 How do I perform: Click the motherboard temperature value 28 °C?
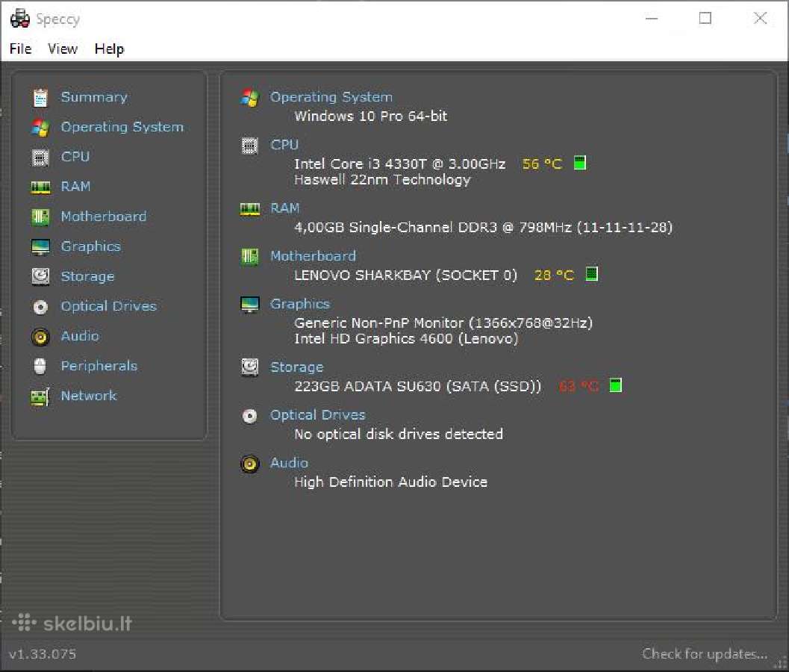(554, 276)
